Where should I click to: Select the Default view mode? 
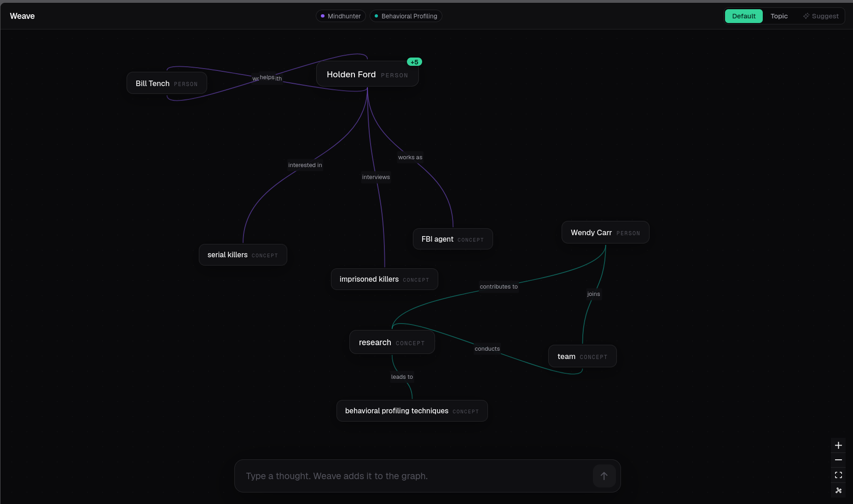click(x=743, y=16)
